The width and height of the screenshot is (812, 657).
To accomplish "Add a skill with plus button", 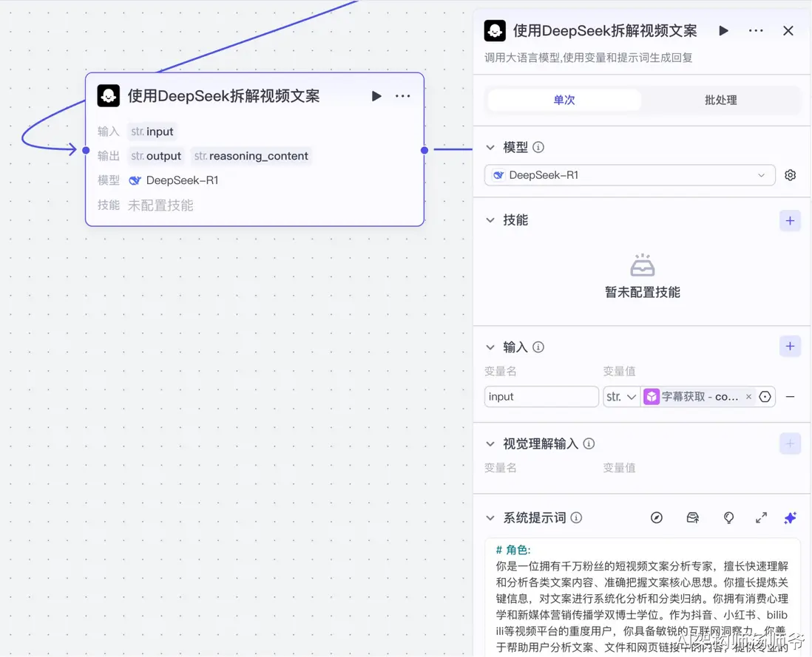I will [x=791, y=221].
